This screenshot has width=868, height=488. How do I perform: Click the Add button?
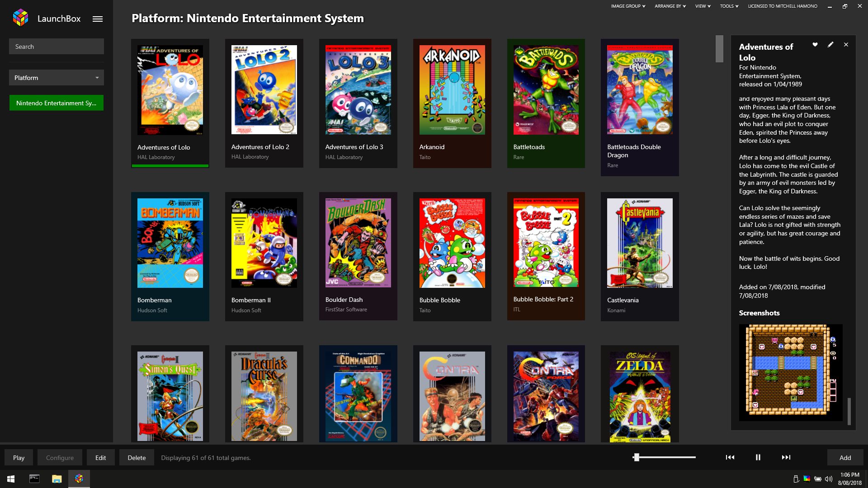click(x=845, y=458)
